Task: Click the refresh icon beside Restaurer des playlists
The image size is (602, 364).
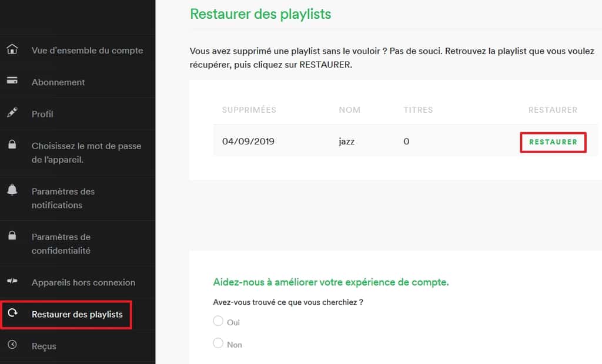Action: pos(12,312)
